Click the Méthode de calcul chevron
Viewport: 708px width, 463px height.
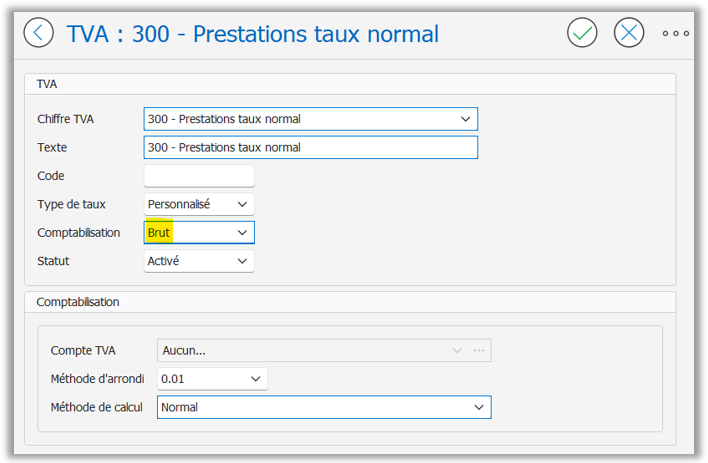[x=479, y=407]
